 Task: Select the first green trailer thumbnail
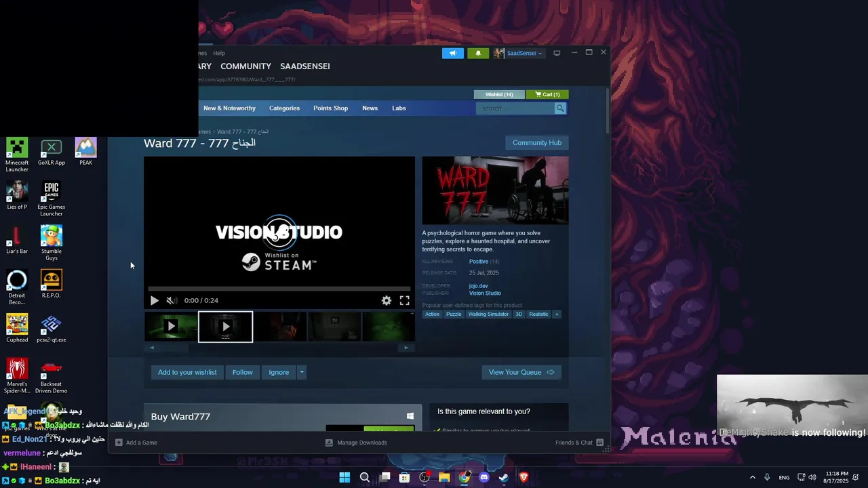click(x=171, y=327)
